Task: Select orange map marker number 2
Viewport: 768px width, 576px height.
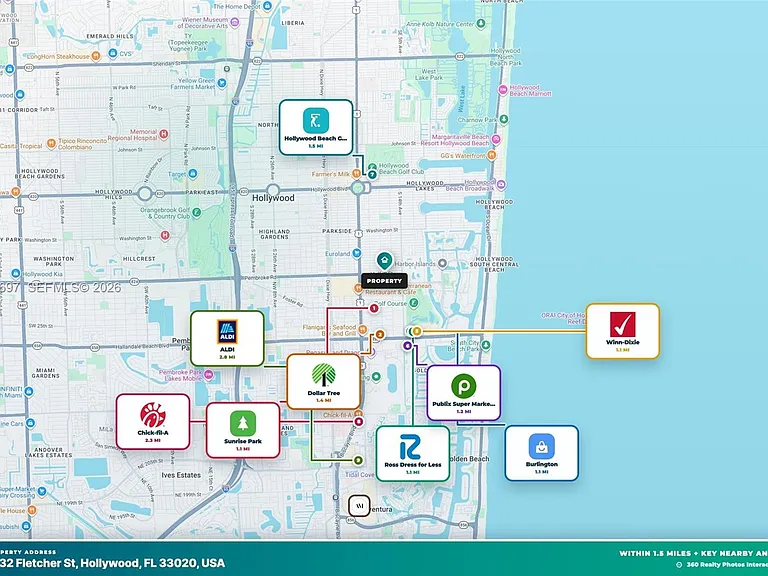Action: pos(380,335)
